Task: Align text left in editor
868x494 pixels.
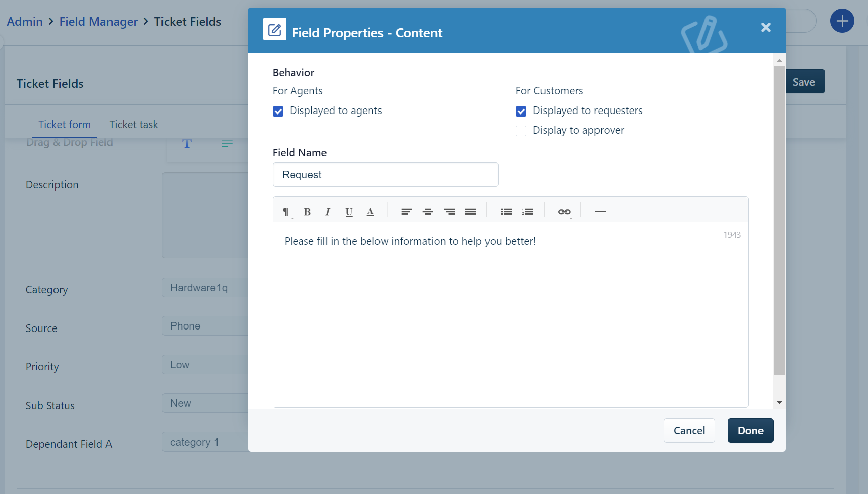Action: click(407, 212)
